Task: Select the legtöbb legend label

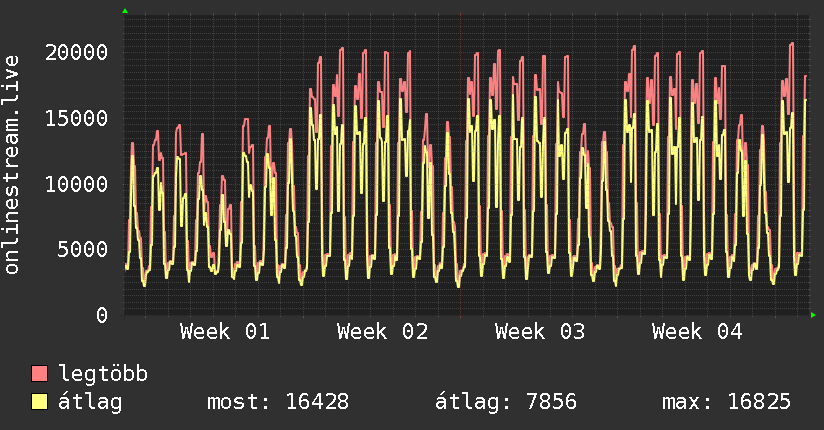Action: point(103,374)
